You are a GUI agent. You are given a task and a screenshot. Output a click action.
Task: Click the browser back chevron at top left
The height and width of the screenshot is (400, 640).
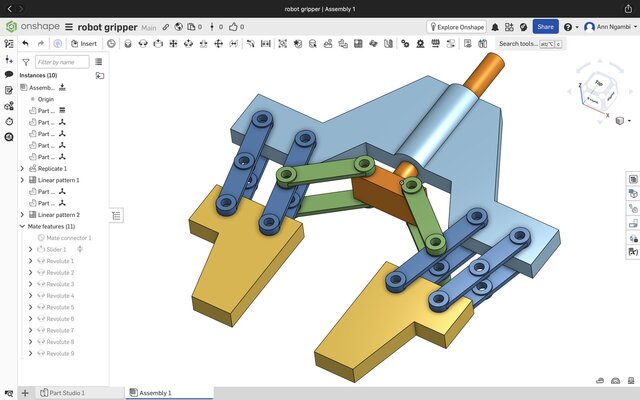9,9
